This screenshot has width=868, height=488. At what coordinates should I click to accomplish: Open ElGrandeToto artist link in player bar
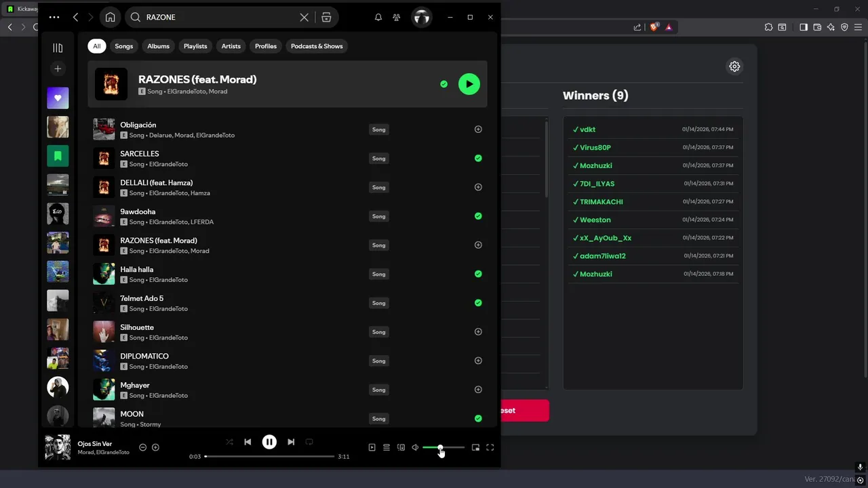113,452
